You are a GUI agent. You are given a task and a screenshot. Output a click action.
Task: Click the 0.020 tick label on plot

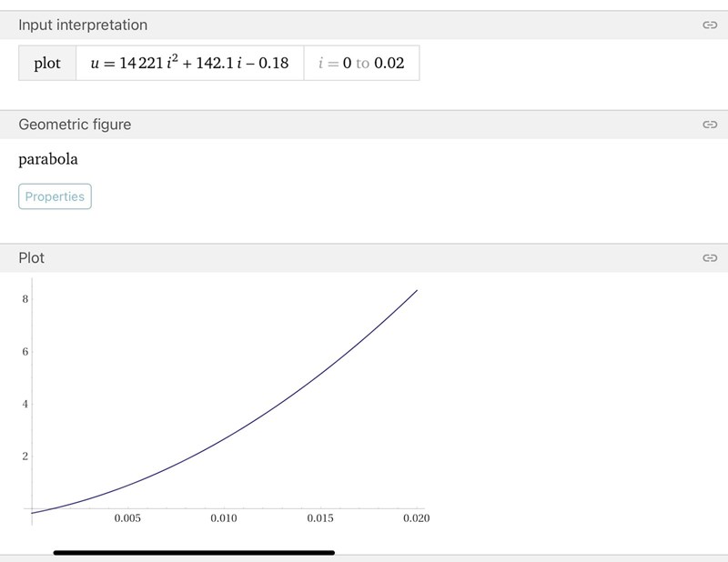416,518
